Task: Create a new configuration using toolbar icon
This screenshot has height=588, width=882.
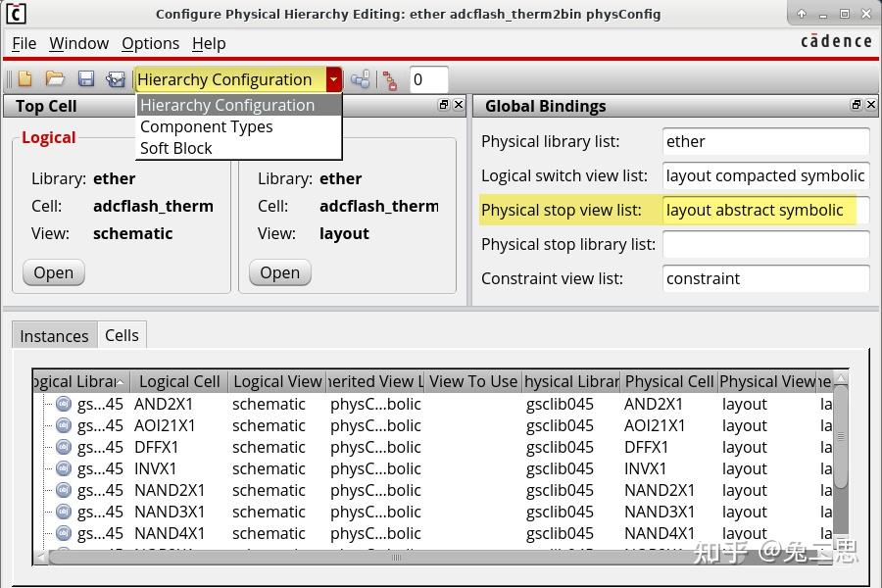Action: click(x=23, y=79)
